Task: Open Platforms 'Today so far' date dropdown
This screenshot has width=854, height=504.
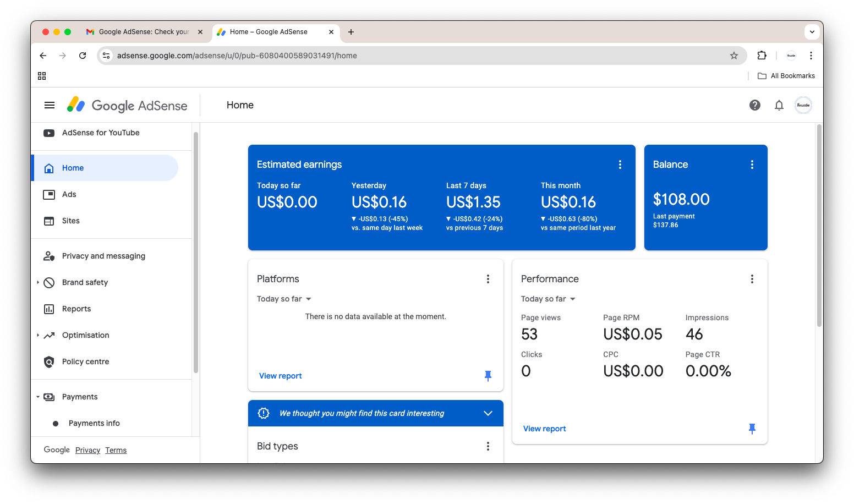Action: pos(284,299)
